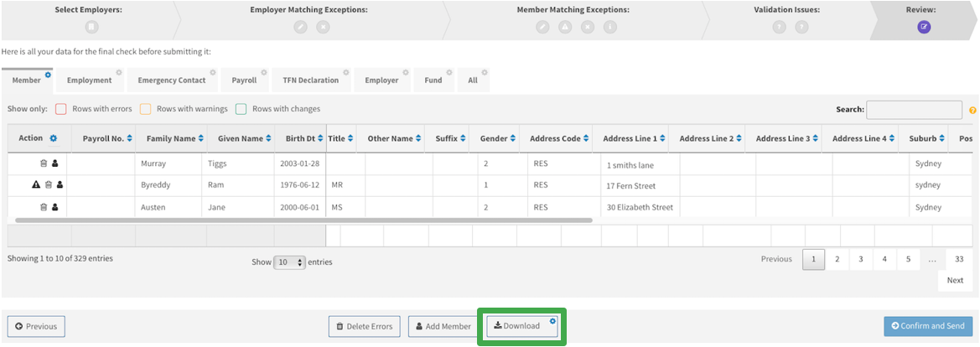Click the bottom-left Previous button
Viewport: 980px width, 347px height.
36,326
